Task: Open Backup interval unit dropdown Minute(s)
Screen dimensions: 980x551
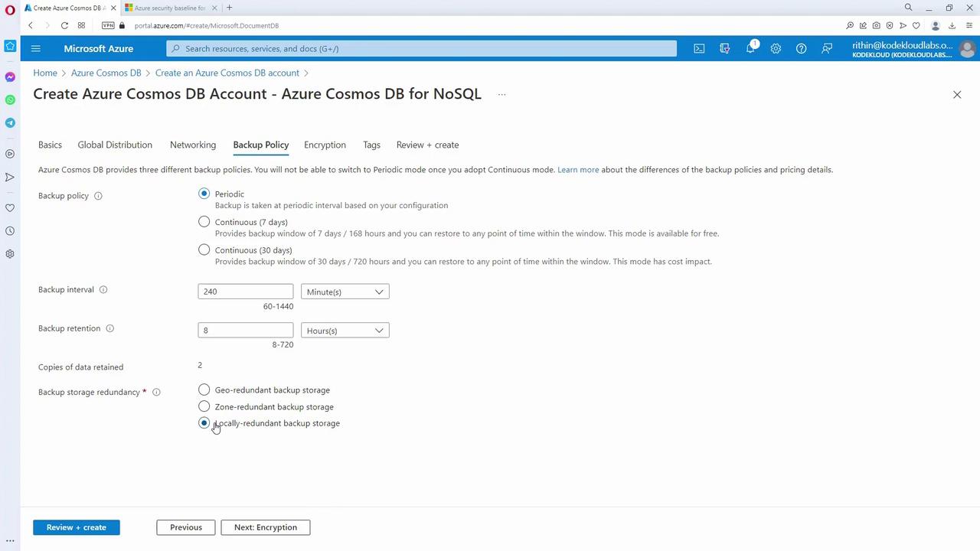Action: (x=345, y=292)
